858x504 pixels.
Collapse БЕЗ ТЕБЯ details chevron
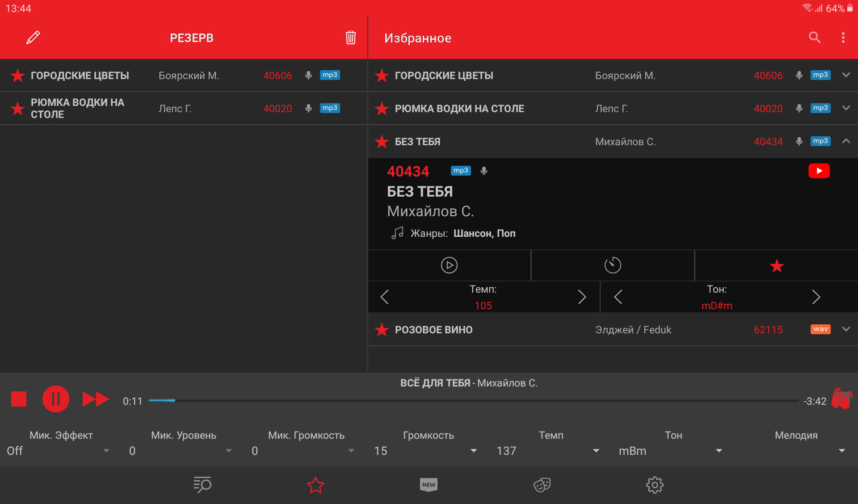(846, 141)
